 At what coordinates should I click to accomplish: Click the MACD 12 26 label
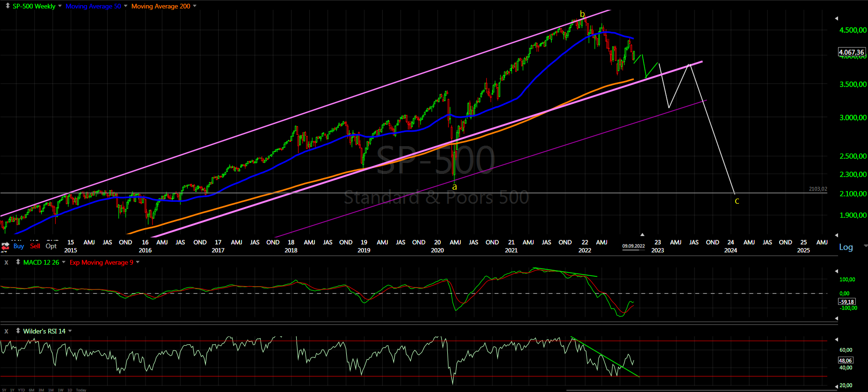click(x=41, y=262)
